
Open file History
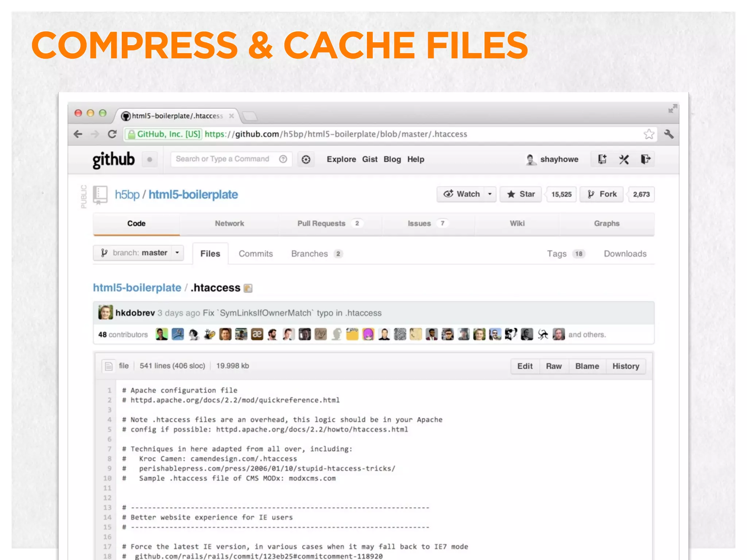coord(626,366)
